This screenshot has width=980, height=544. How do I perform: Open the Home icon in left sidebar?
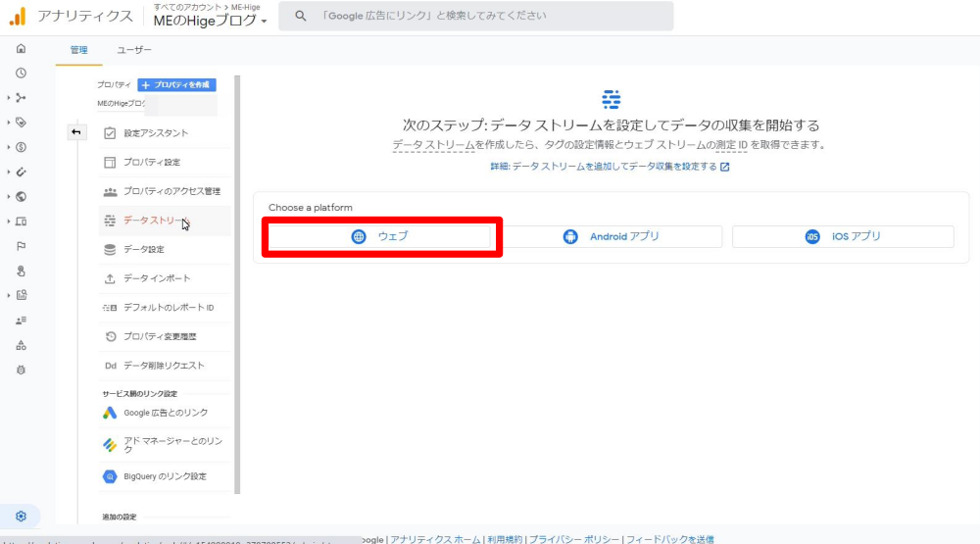coord(21,49)
